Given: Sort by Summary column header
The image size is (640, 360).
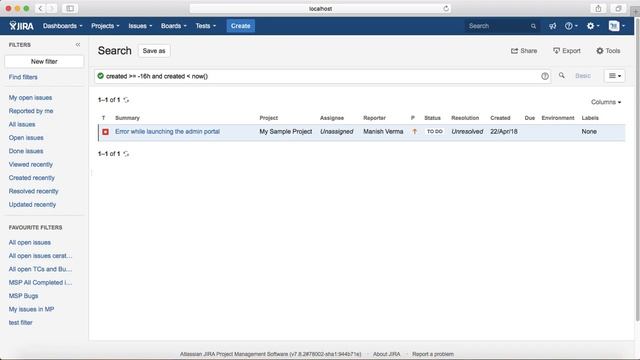Looking at the screenshot, I should point(127,118).
